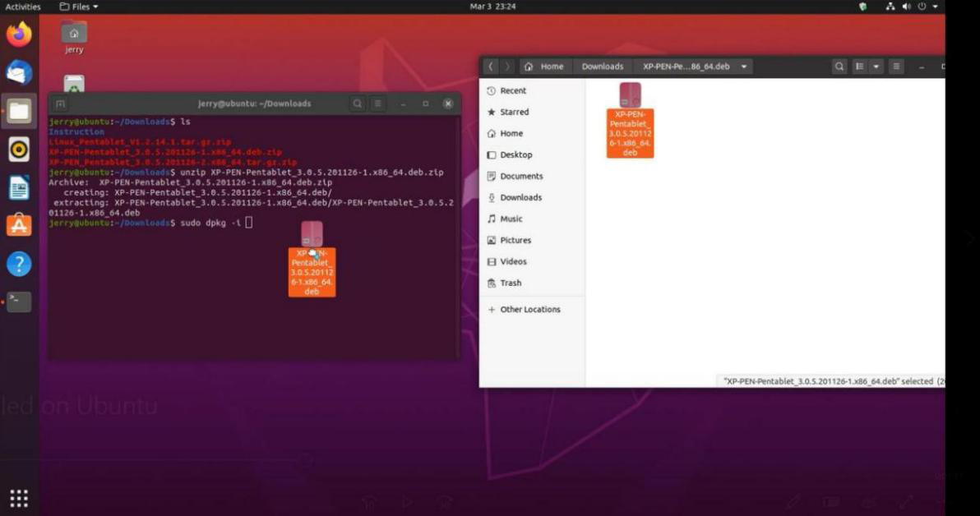Open the clock showing Mar 3 23:24
The height and width of the screenshot is (516, 980).
click(492, 7)
